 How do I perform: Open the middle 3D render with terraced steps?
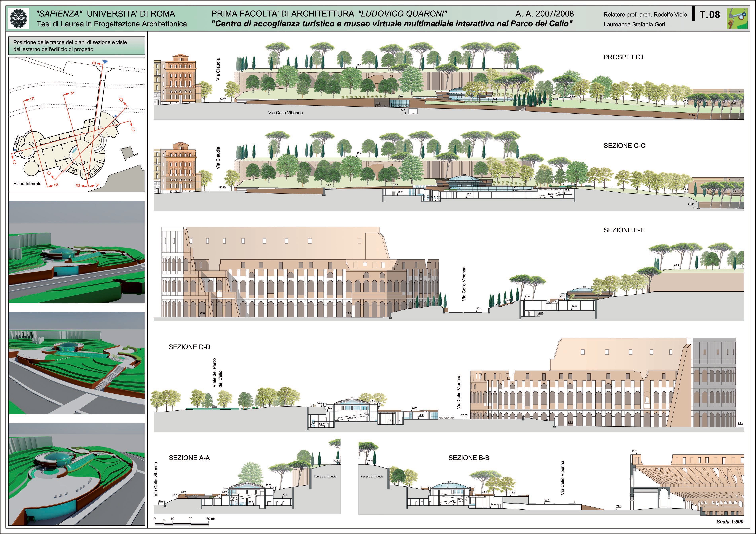tap(76, 363)
